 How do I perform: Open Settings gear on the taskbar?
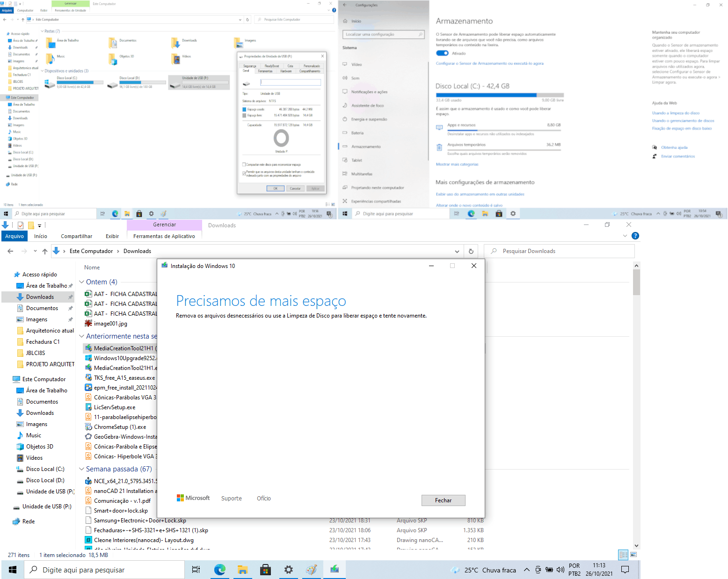click(289, 570)
